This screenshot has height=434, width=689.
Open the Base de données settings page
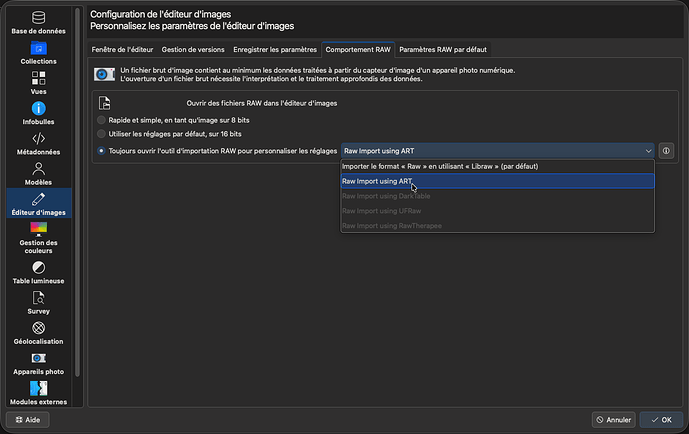coord(39,23)
